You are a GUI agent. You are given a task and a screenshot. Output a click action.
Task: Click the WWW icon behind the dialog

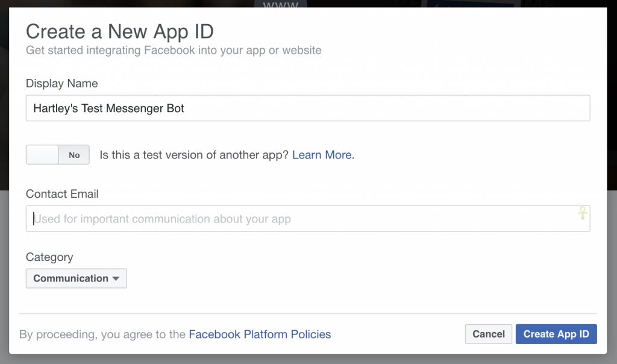[x=280, y=5]
